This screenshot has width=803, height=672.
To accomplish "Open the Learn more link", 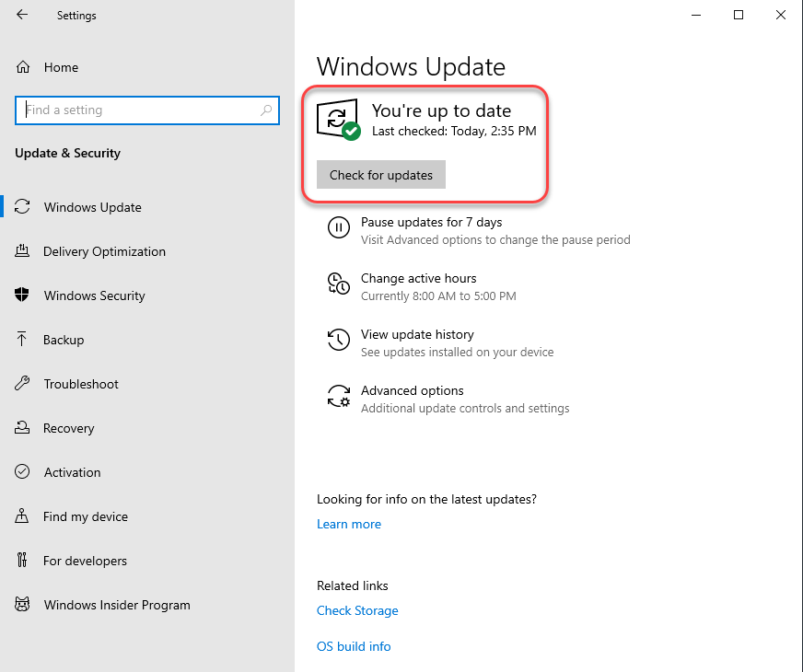I will (348, 524).
